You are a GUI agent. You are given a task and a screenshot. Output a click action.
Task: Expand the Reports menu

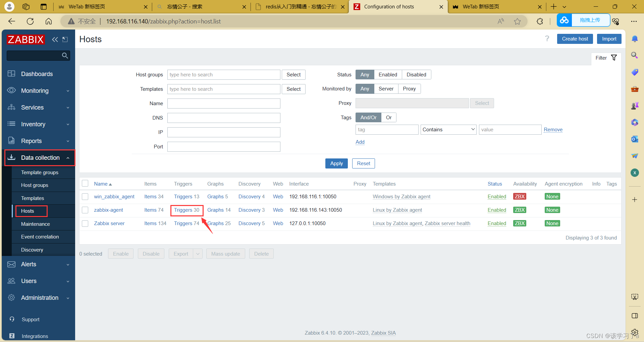pyautogui.click(x=39, y=141)
